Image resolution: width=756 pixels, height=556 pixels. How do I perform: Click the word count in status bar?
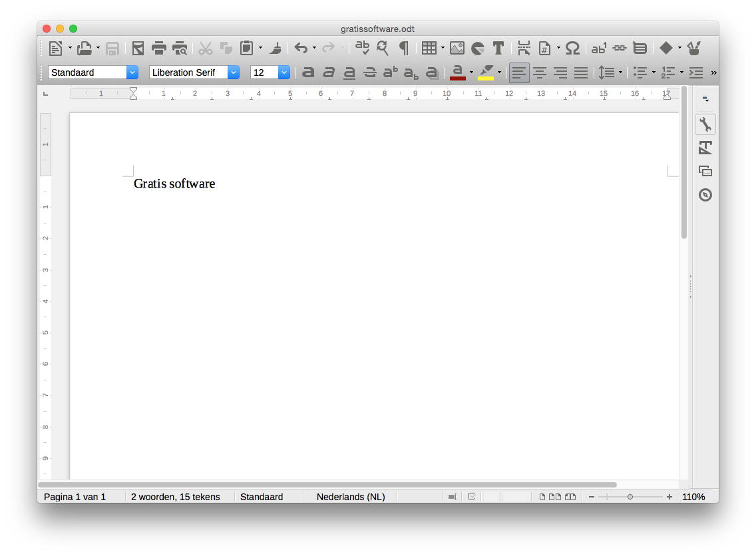(175, 497)
